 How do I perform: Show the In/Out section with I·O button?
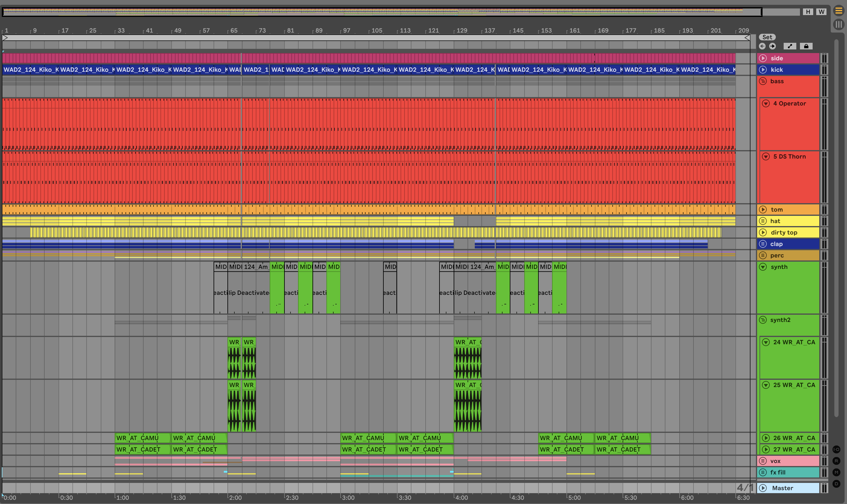click(836, 449)
